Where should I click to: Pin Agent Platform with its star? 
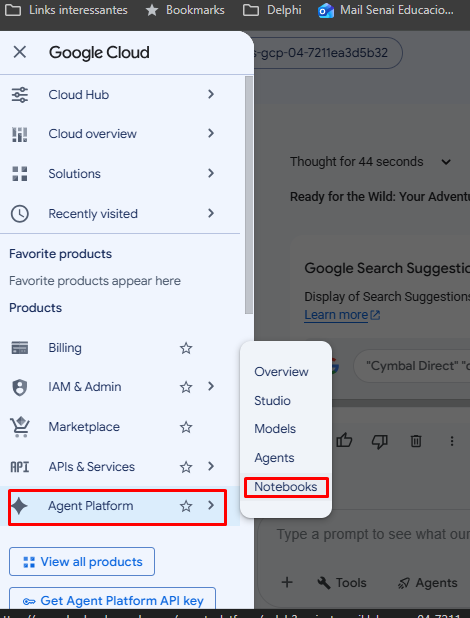click(186, 506)
